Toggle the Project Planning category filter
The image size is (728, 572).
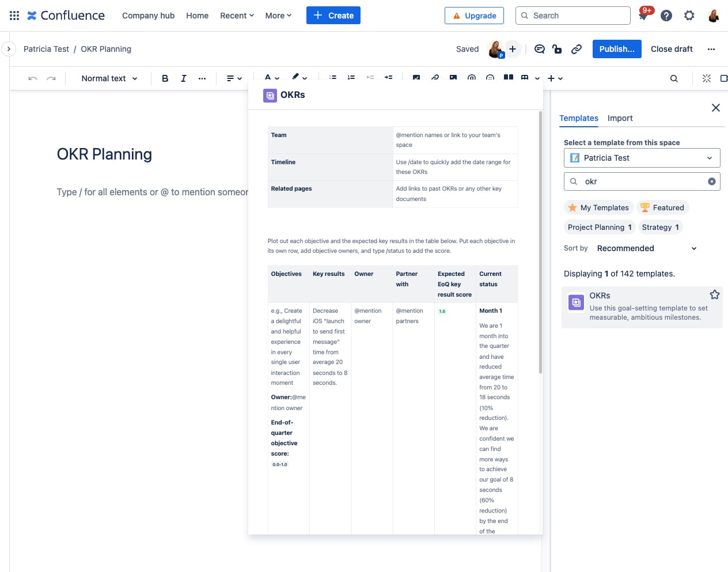point(600,228)
